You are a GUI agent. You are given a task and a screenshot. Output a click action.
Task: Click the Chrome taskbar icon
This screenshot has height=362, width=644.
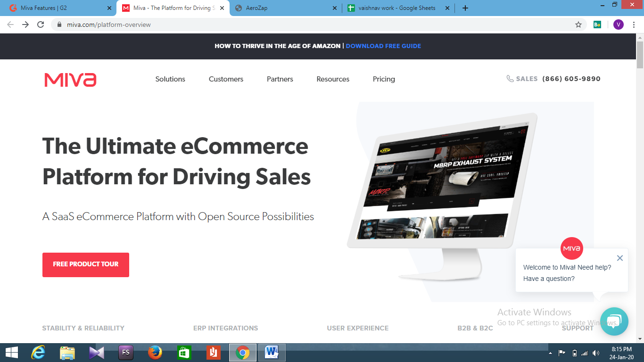(x=243, y=353)
